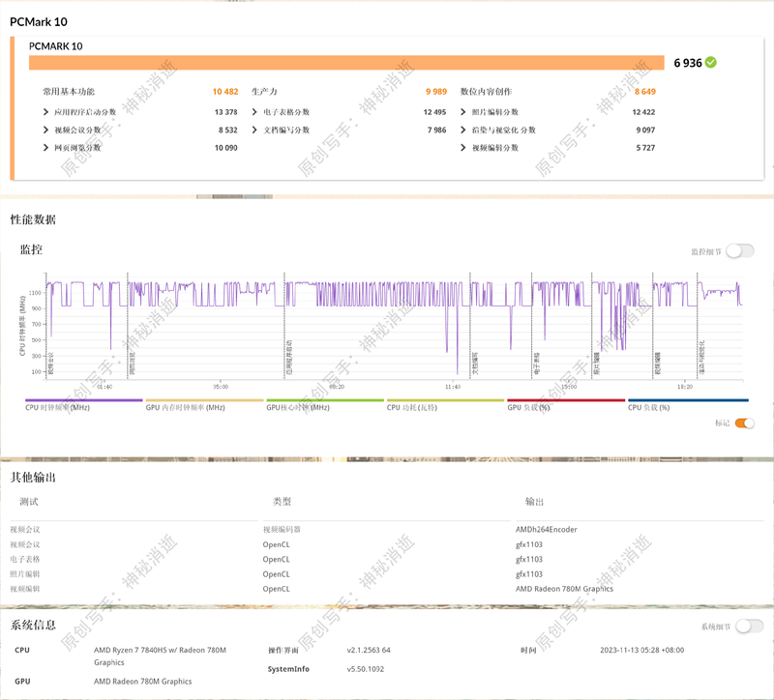The height and width of the screenshot is (700, 774).
Task: Select the GPU 内存时钟频率 (MHz) legend
Action: (204, 404)
